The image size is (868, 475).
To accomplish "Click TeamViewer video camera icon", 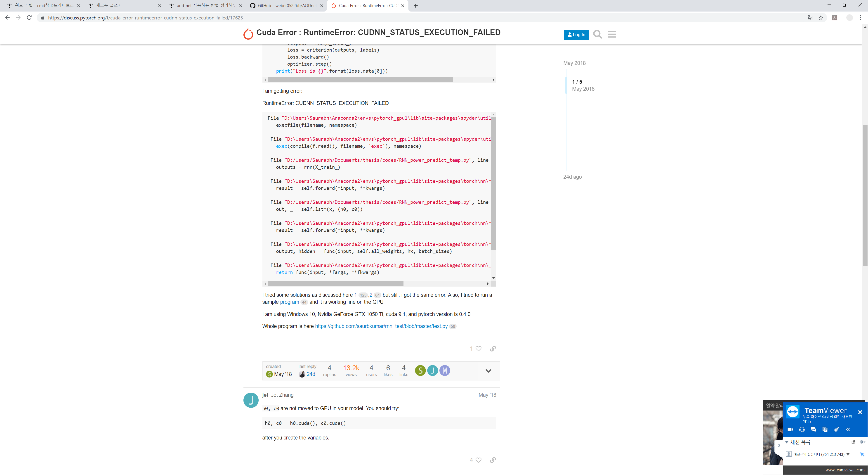I will 790,430.
